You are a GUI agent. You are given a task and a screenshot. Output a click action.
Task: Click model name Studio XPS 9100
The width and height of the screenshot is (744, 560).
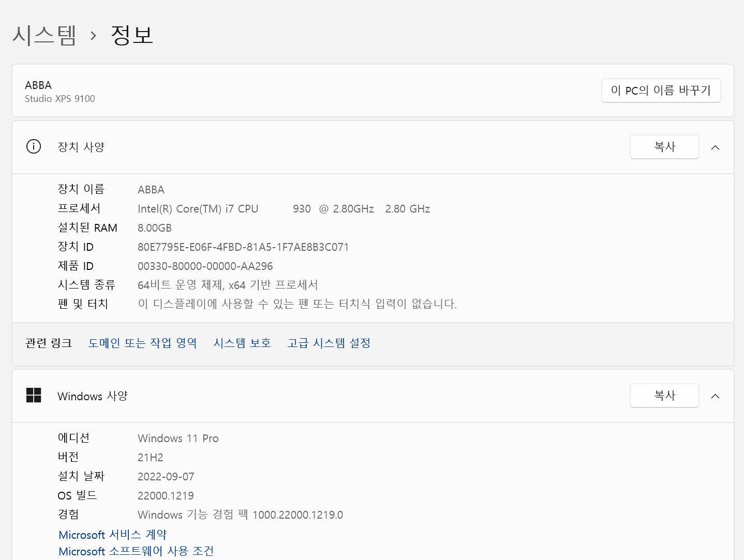[60, 99]
